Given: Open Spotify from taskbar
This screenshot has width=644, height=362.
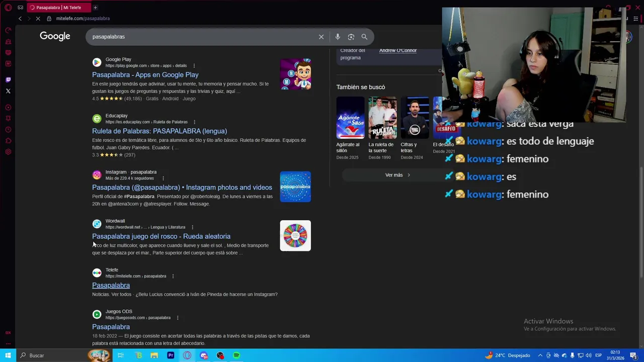Looking at the screenshot, I should [x=236, y=355].
